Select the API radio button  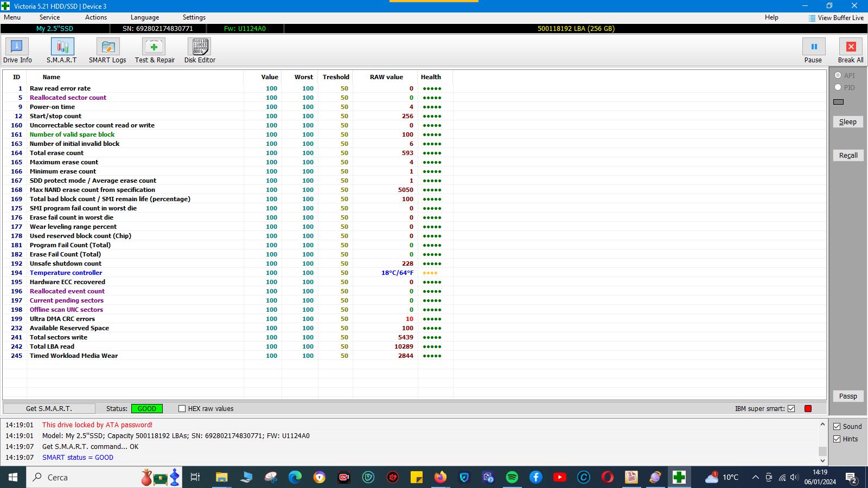coord(838,75)
